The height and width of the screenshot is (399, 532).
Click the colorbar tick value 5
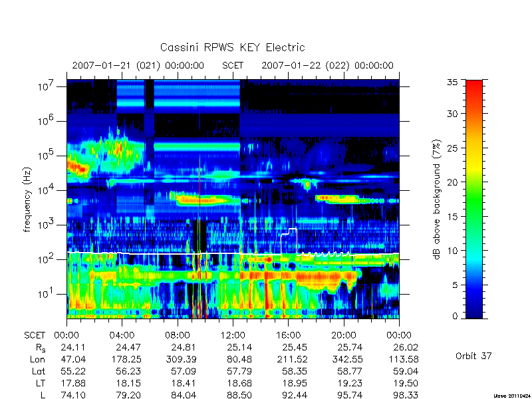click(x=455, y=285)
